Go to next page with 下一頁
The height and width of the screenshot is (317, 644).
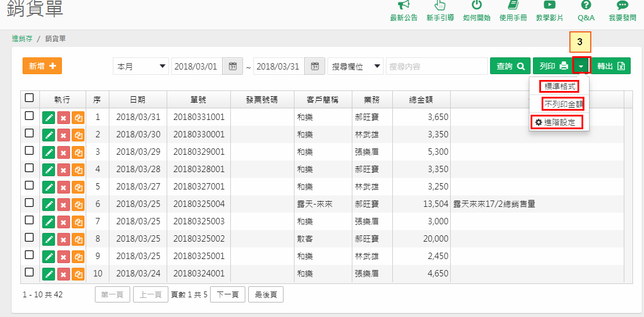pos(227,295)
